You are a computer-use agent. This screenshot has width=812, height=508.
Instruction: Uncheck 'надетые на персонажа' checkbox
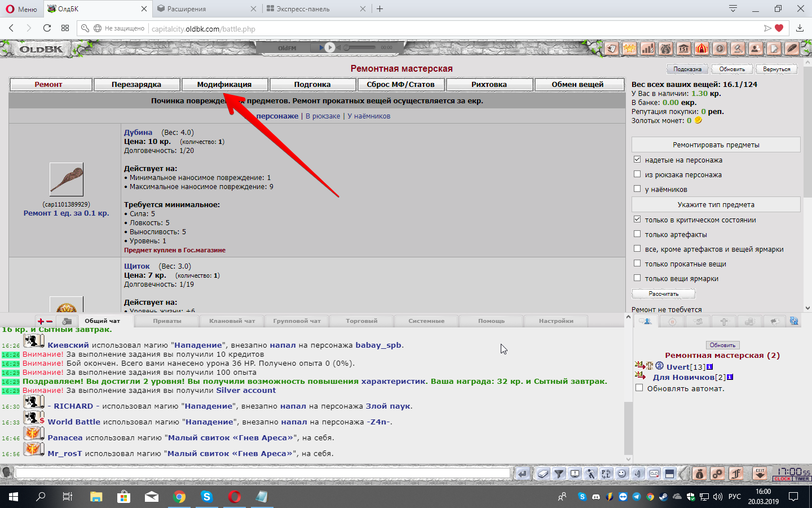pos(637,160)
